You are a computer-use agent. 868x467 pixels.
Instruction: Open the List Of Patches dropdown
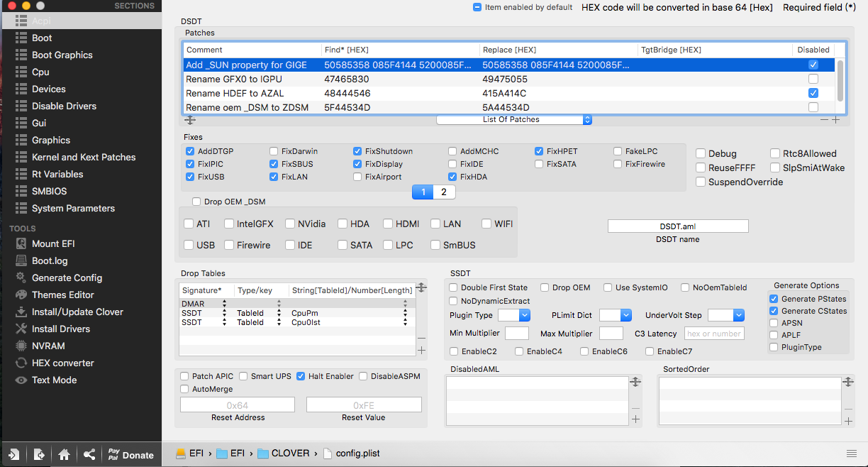(514, 120)
